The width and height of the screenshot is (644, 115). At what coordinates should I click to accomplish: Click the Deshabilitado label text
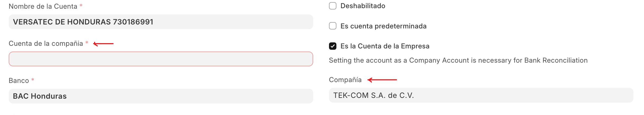click(363, 6)
